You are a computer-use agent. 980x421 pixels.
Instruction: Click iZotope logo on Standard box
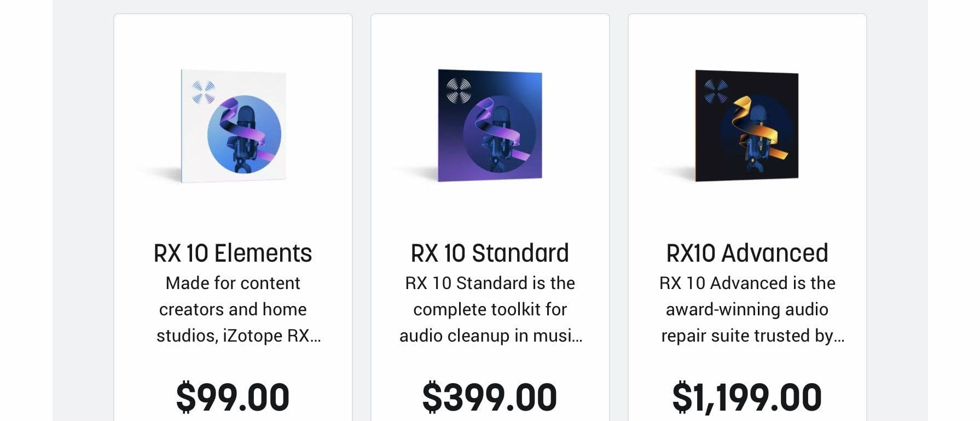pos(459,91)
